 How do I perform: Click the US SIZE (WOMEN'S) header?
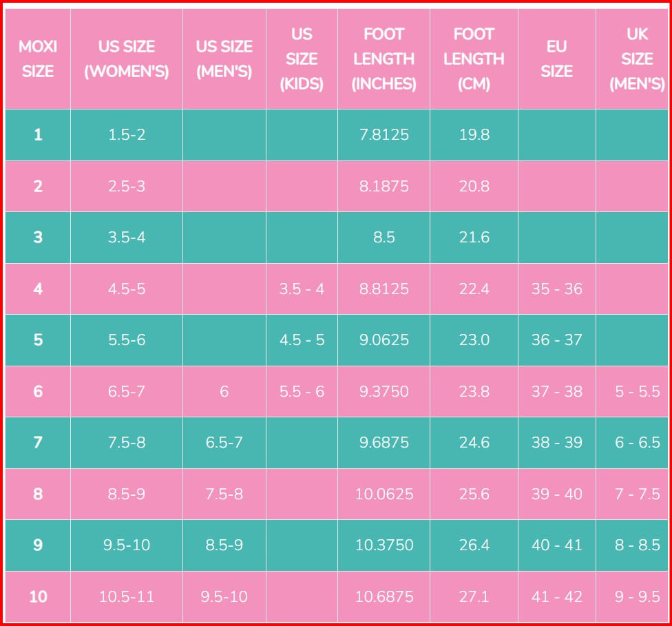[127, 59]
